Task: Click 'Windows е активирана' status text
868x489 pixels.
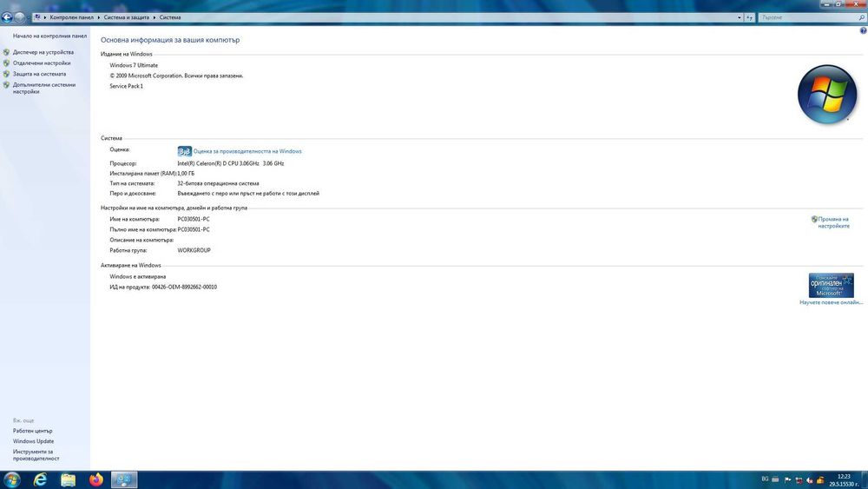Action: coord(138,277)
